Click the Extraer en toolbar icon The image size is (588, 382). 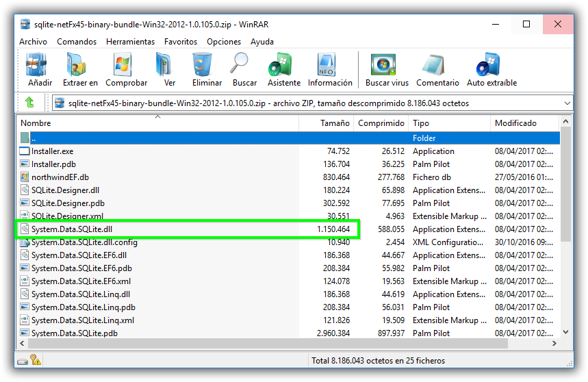click(77, 64)
